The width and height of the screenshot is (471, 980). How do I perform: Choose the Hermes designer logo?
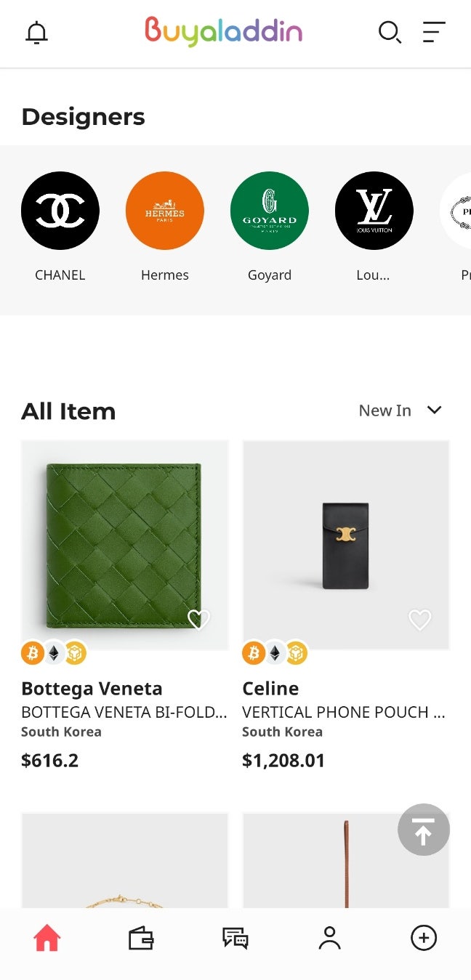165,211
